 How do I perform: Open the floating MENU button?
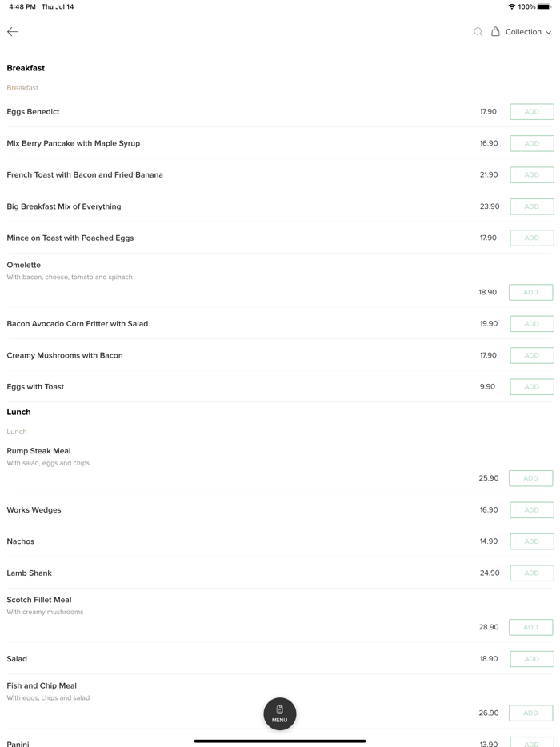point(280,713)
